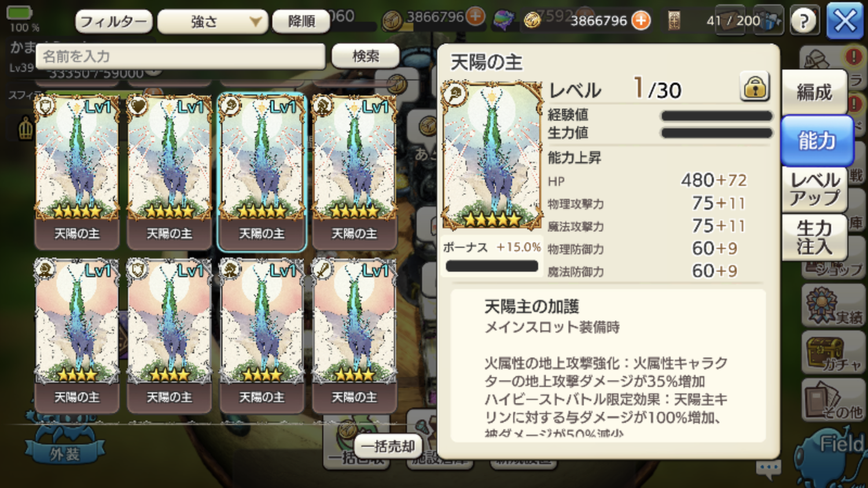Screen dimensions: 868x488
Task: Open the その他 cards icon
Action: 833,400
